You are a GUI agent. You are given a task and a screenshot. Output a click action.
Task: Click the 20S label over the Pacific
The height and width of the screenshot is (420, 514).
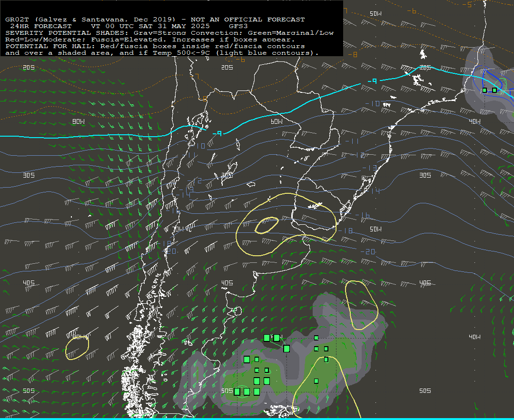pyautogui.click(x=29, y=68)
